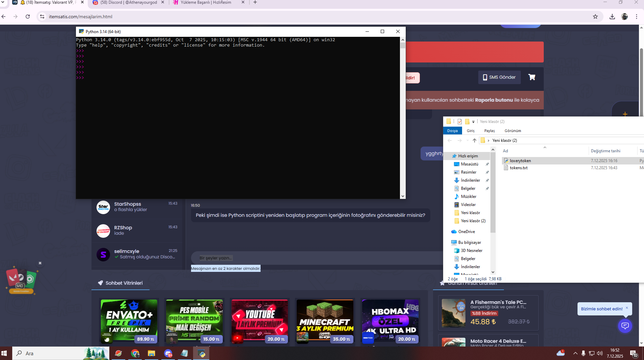Open the volume speaker icon

coord(600,353)
